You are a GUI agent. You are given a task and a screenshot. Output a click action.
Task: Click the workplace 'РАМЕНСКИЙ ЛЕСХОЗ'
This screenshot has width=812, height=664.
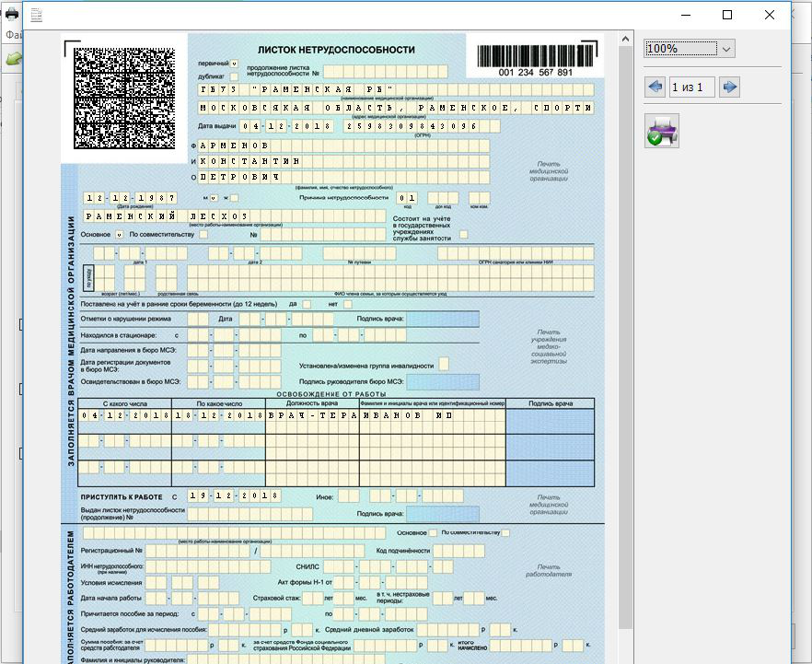tap(235, 216)
